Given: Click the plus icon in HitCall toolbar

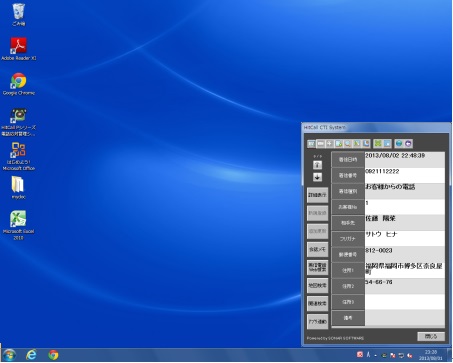Looking at the screenshot, I should (x=329, y=144).
